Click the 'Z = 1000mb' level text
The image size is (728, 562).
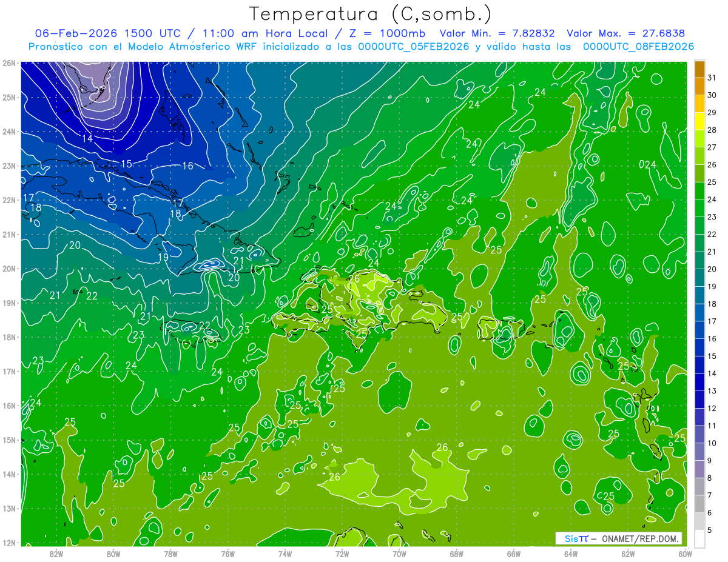pyautogui.click(x=388, y=33)
